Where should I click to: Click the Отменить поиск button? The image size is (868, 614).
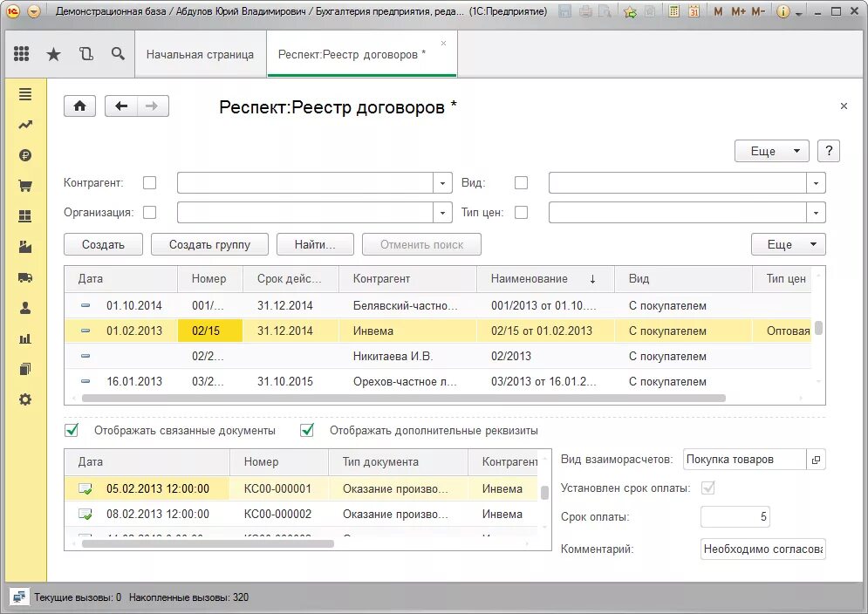(x=421, y=244)
